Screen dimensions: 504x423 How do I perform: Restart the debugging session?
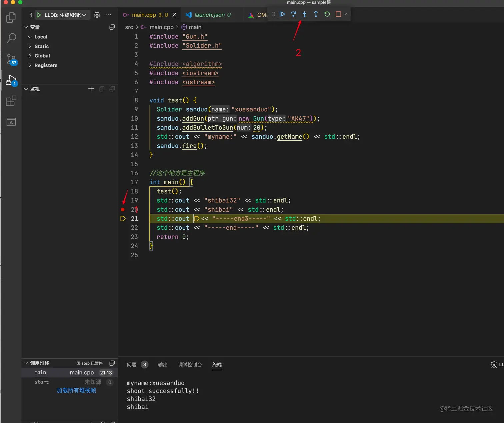[327, 14]
